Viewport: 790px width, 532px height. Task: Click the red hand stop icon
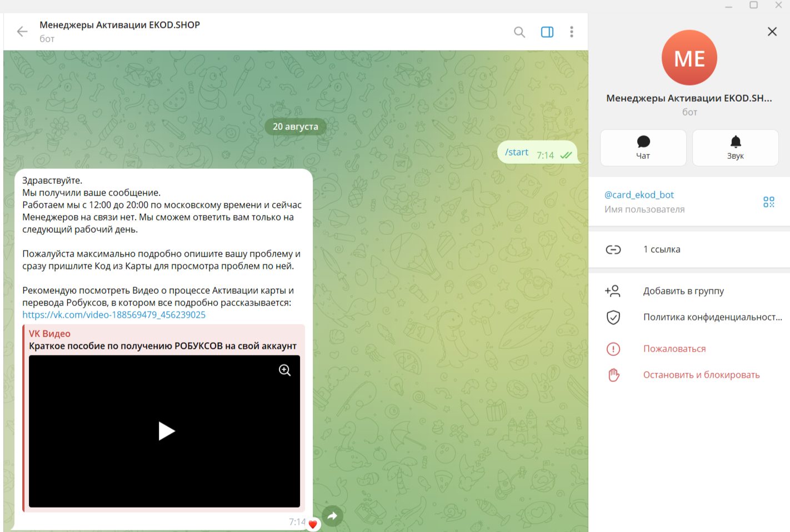613,375
